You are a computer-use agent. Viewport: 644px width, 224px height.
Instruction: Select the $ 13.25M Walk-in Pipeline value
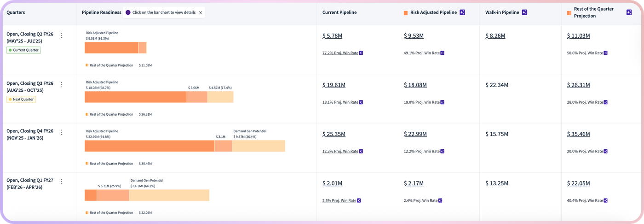click(x=497, y=183)
